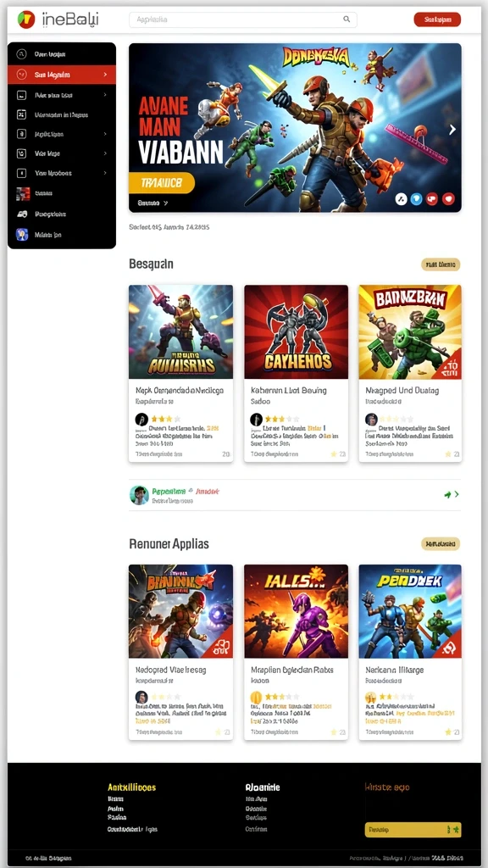
Task: Click the red heart icon on the banner
Action: (x=449, y=199)
